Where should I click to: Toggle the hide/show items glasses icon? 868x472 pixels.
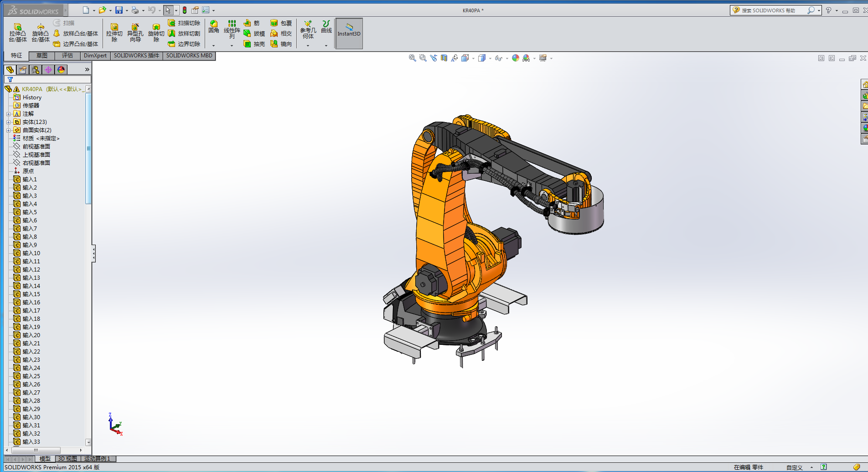coord(498,58)
